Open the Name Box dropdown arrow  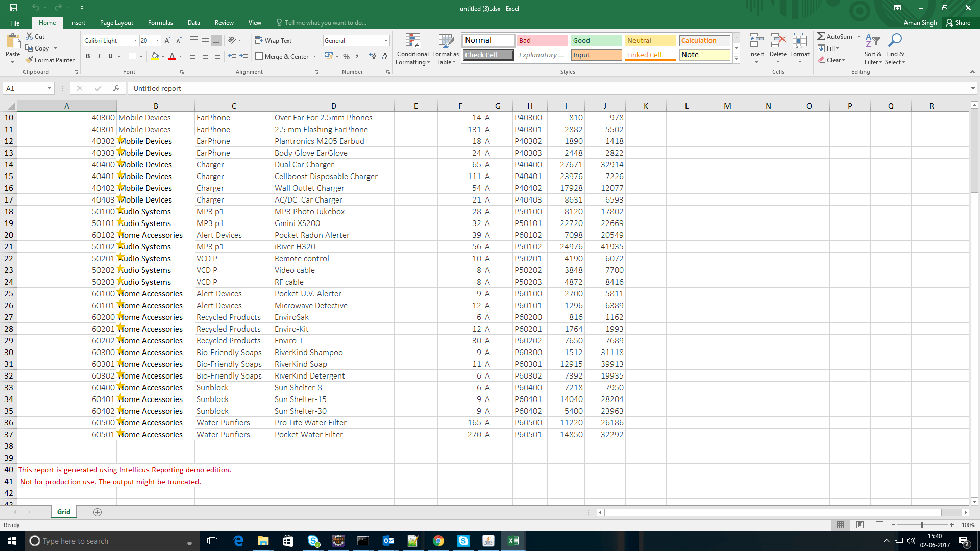click(x=49, y=88)
